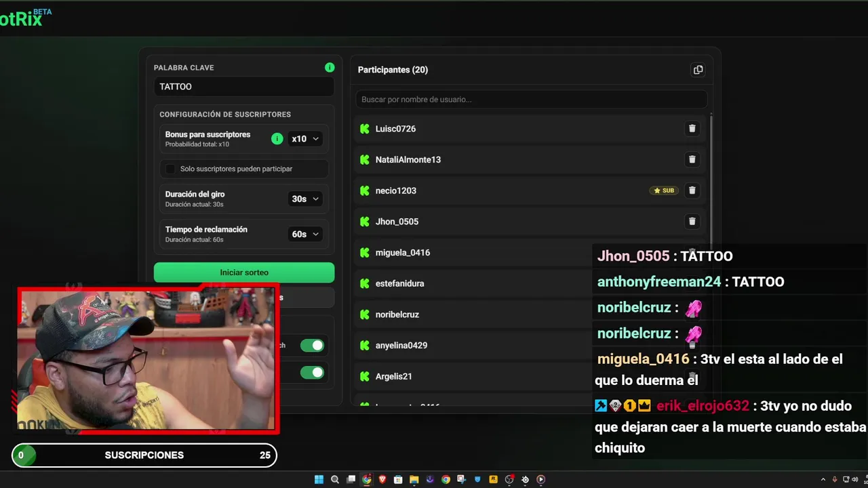The image size is (868, 488).
Task: Select participant name Argelis21
Action: point(394,376)
